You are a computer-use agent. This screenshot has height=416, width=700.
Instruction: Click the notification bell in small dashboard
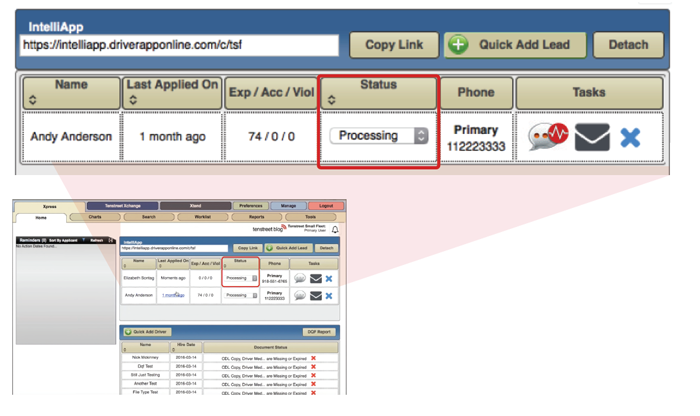point(335,229)
